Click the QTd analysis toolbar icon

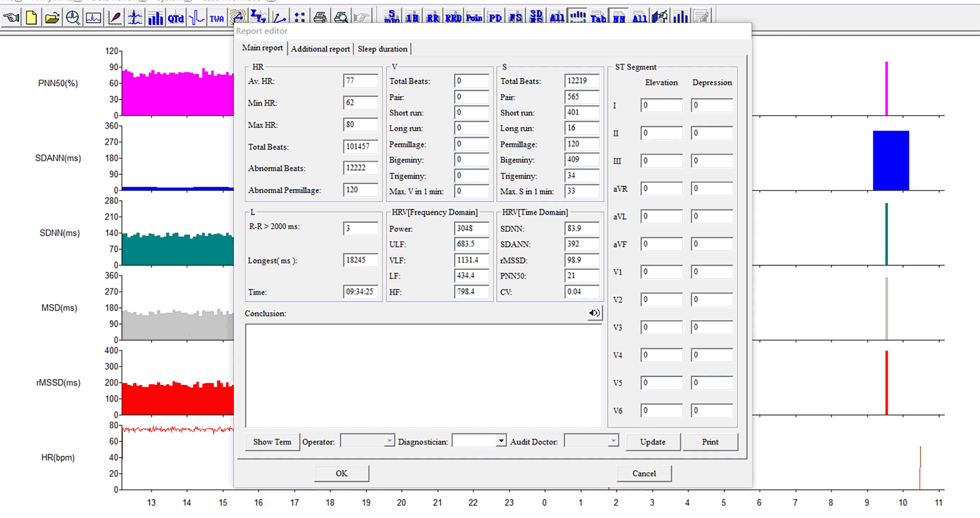click(176, 18)
